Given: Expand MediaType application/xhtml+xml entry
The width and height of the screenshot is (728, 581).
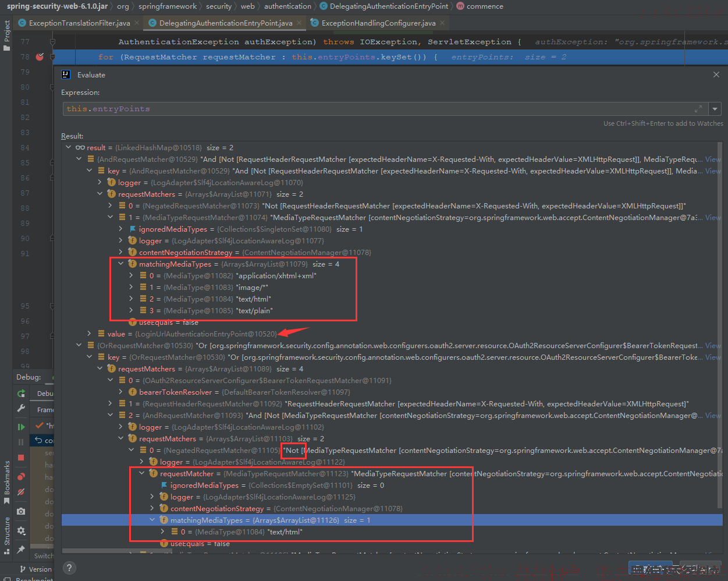Looking at the screenshot, I should [x=132, y=276].
